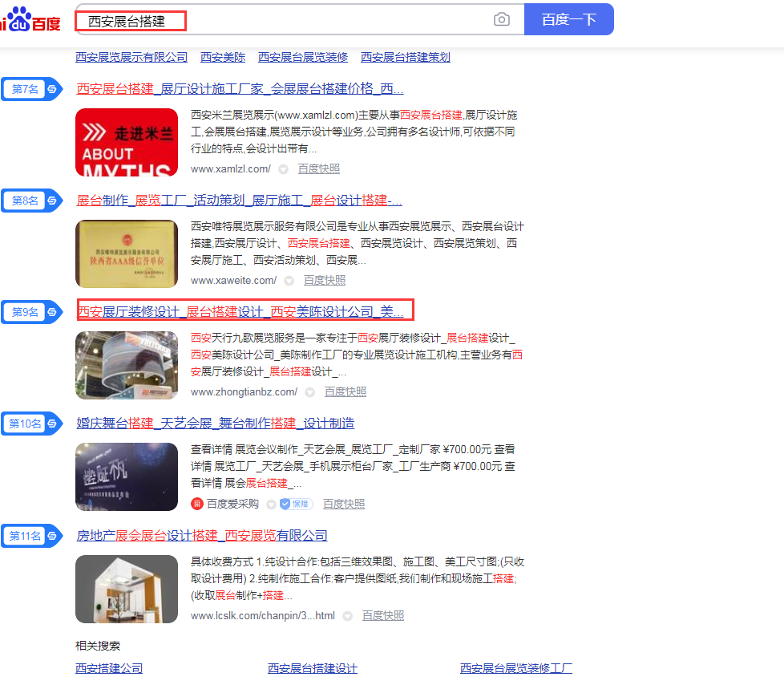Click the Baidu logo
Screen dimensions: 784x681
pos(30,19)
